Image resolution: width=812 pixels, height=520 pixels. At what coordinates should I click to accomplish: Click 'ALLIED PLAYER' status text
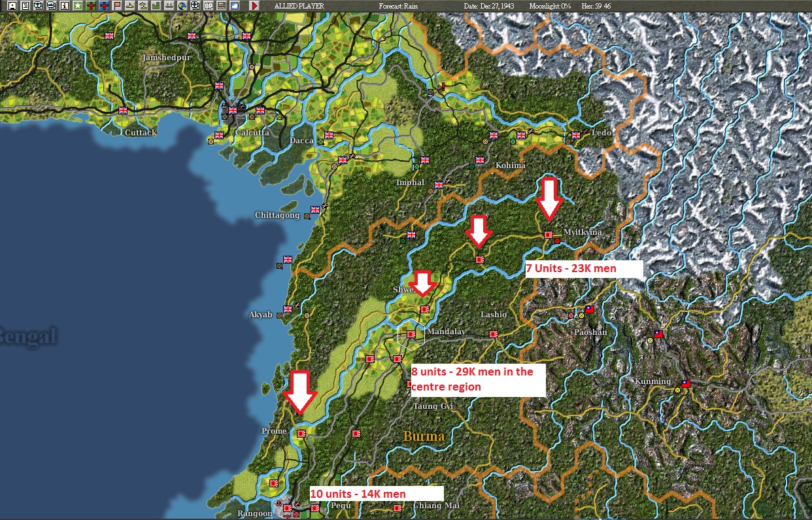click(x=299, y=6)
